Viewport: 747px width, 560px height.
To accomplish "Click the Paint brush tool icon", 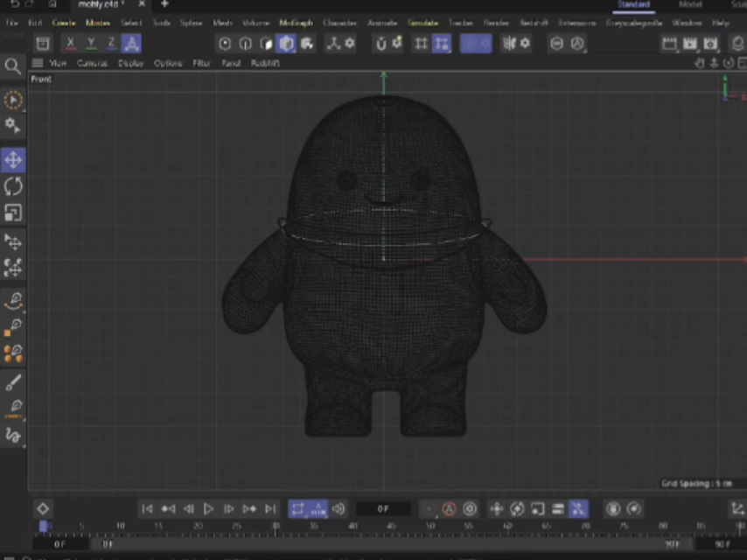I will pyautogui.click(x=13, y=381).
